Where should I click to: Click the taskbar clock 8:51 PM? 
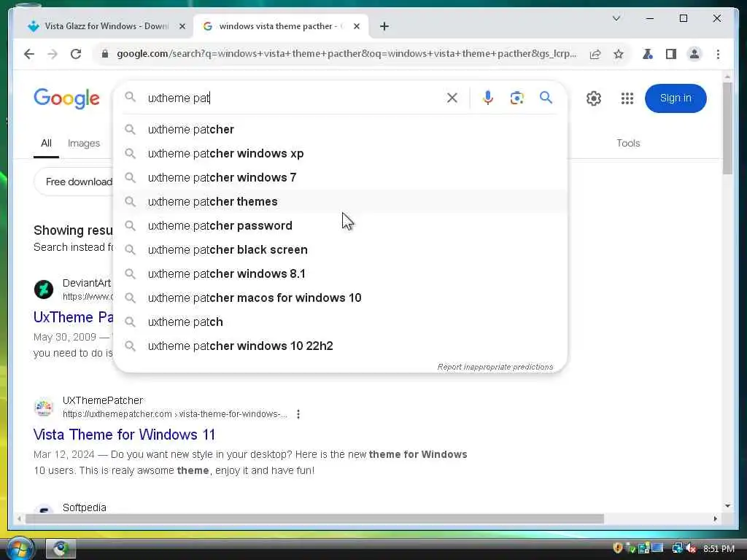(x=719, y=548)
